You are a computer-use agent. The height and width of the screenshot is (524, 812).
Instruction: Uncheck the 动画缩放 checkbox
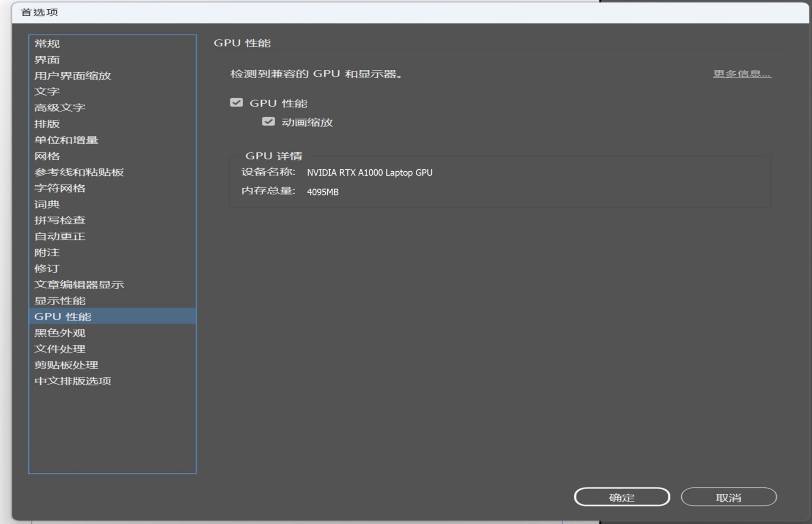[269, 122]
